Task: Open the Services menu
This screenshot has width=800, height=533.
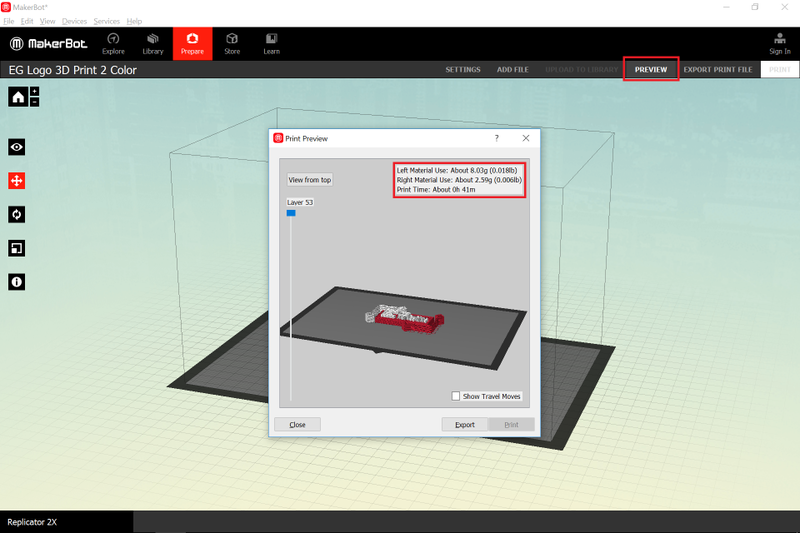Action: tap(107, 21)
